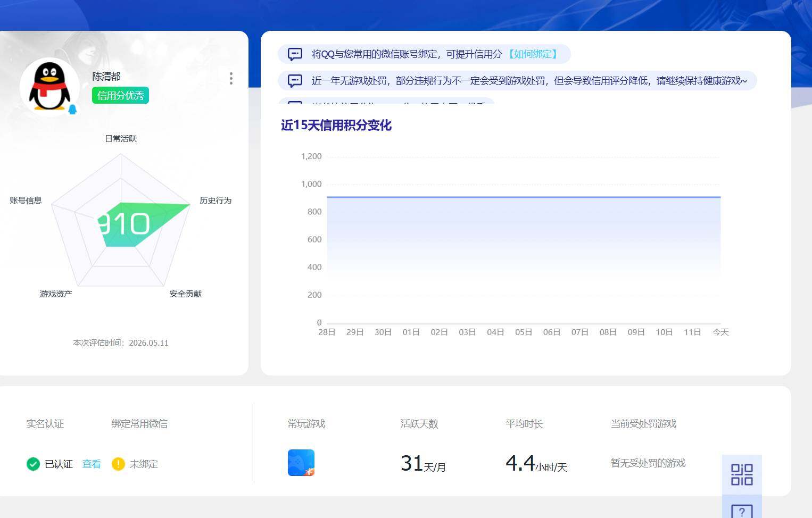812x518 pixels.
Task: Click the 28日 label on the chart axis
Action: (327, 332)
